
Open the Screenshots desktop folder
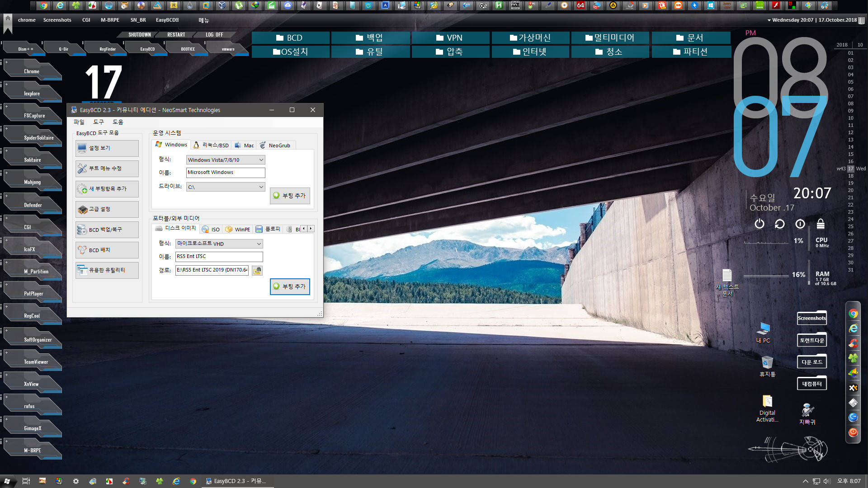[x=811, y=318]
